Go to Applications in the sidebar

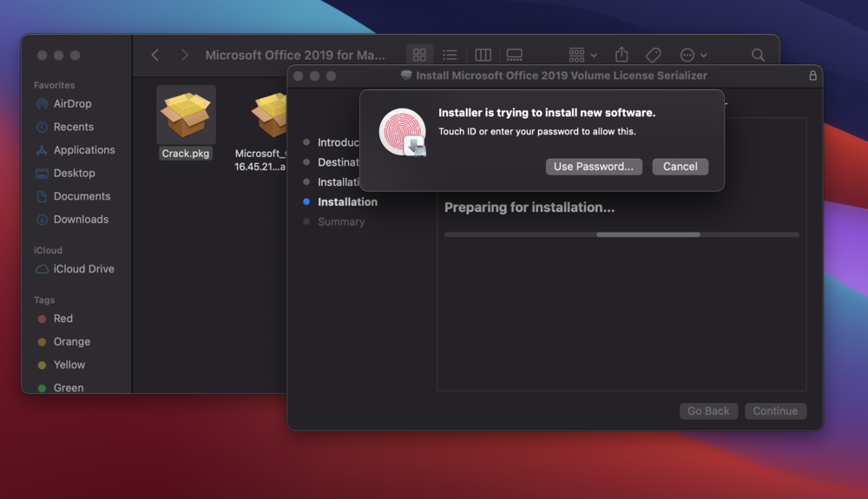tap(83, 150)
